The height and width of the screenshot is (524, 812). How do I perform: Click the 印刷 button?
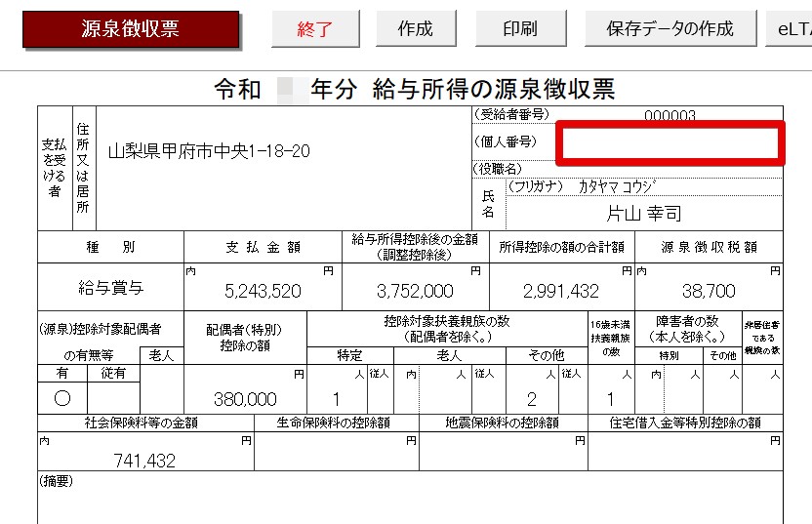[x=520, y=28]
